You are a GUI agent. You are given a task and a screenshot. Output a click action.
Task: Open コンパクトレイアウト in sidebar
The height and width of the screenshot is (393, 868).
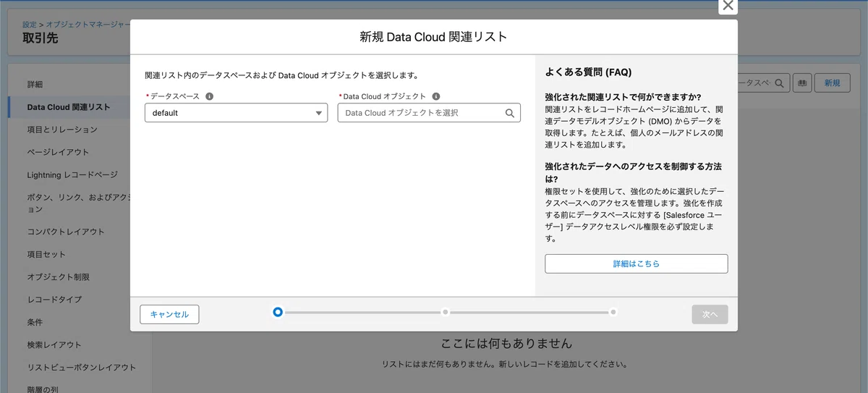pos(66,232)
